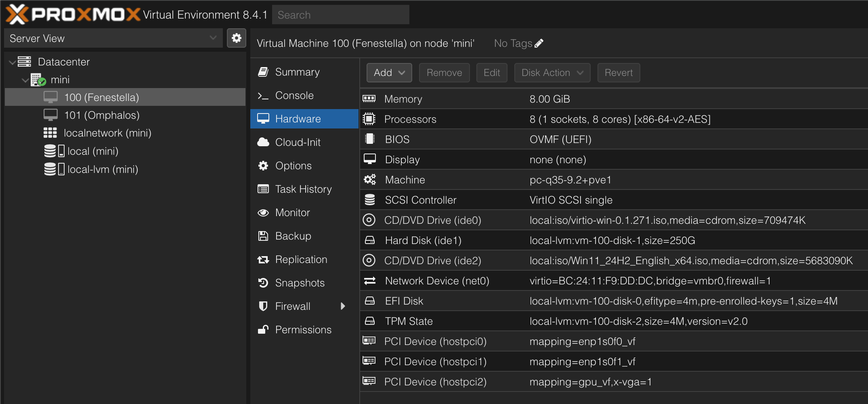Viewport: 868px width, 404px height.
Task: Select localnetwork (mini) in tree
Action: [125, 133]
